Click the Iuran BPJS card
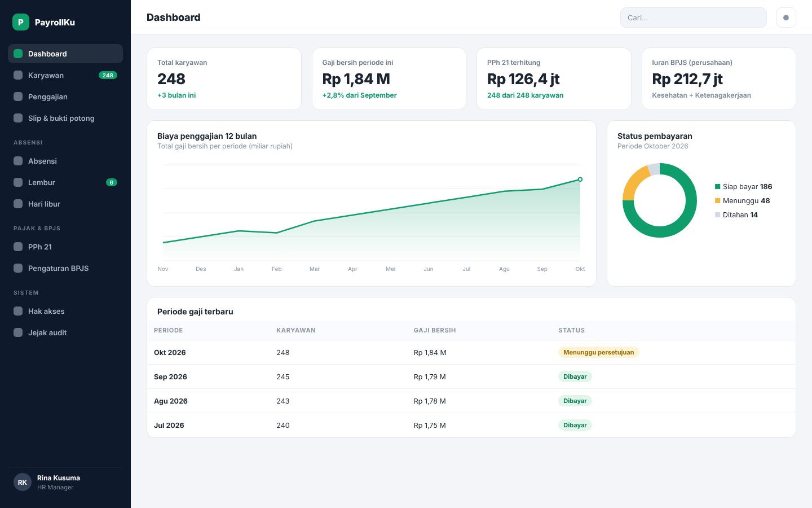This screenshot has height=508, width=812. (x=719, y=78)
